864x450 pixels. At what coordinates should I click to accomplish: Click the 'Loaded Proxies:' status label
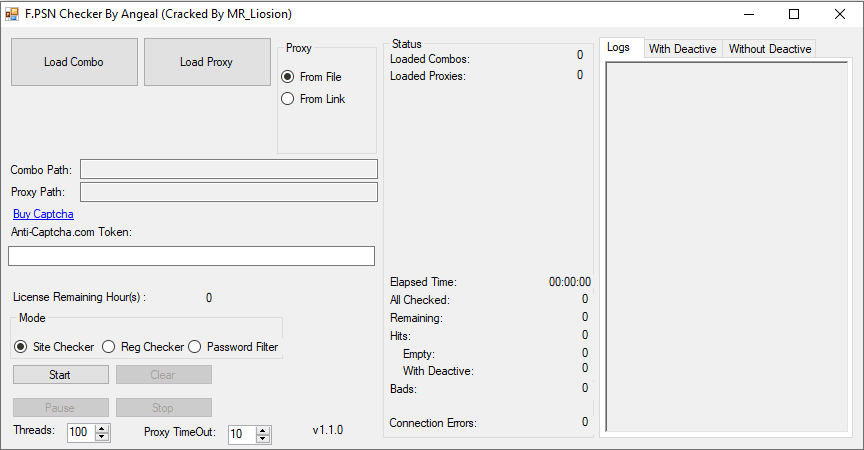[x=428, y=76]
